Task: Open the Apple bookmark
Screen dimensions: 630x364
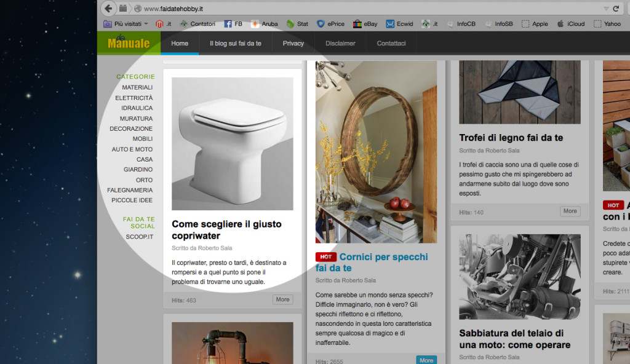Action: click(x=535, y=23)
